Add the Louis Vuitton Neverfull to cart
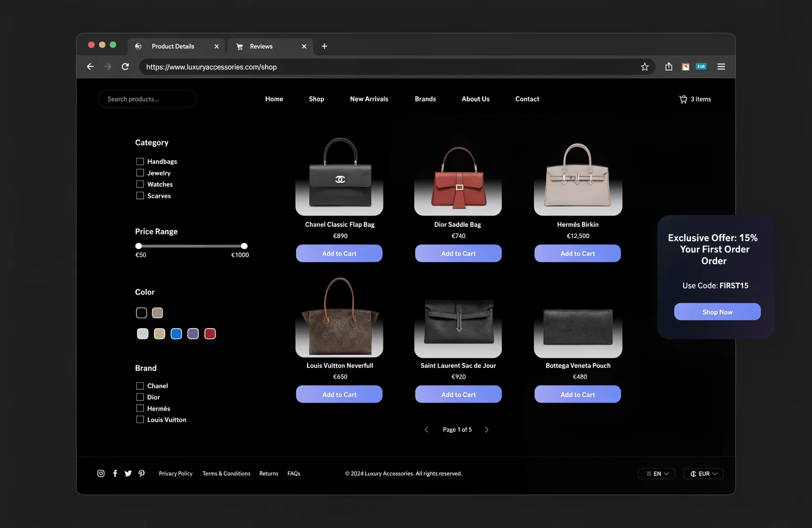Image resolution: width=812 pixels, height=528 pixels. tap(339, 394)
